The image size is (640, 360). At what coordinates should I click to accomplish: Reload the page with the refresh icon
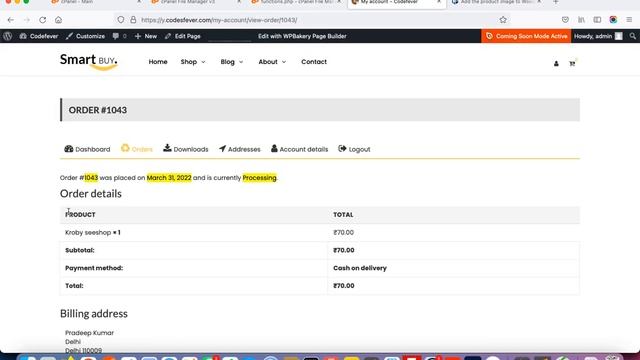click(x=42, y=20)
